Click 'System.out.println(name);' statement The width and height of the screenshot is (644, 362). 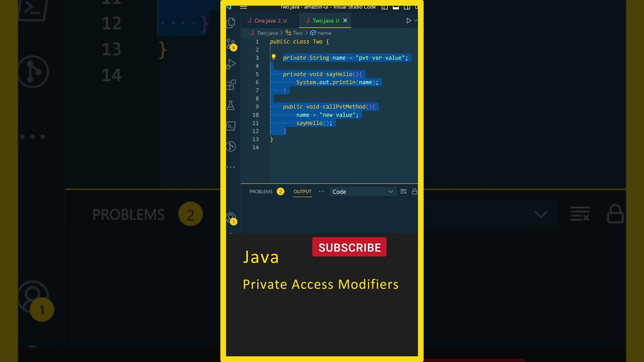click(x=337, y=82)
